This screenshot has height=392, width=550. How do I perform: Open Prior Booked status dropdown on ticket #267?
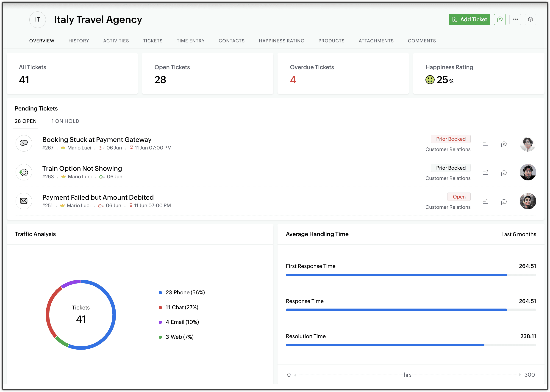coord(450,139)
